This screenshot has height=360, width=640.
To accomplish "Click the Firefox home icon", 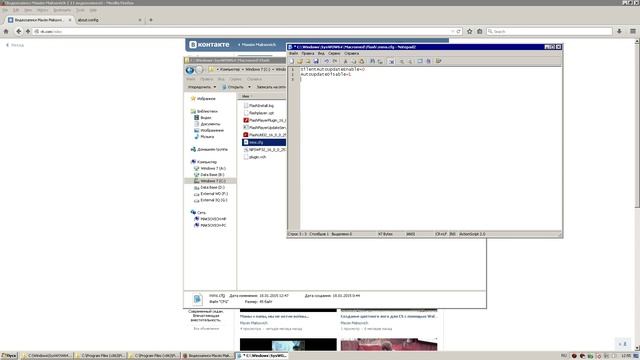I will [x=6, y=31].
